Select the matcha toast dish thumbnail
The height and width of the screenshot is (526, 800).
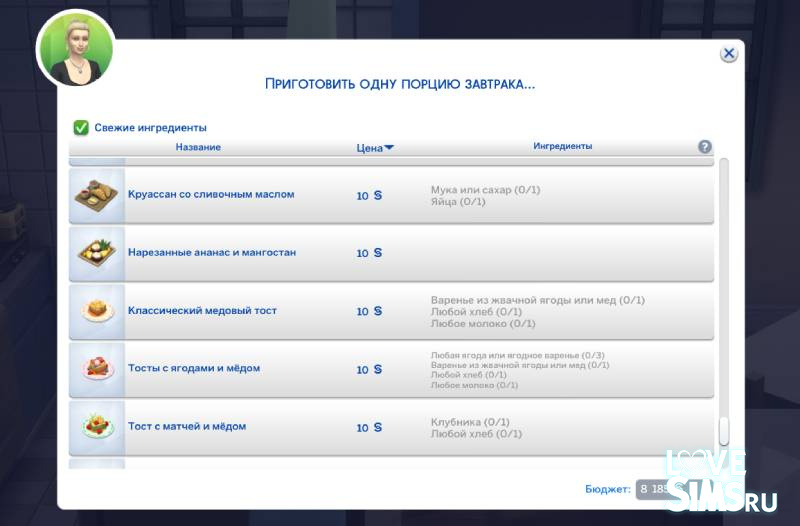tap(97, 428)
